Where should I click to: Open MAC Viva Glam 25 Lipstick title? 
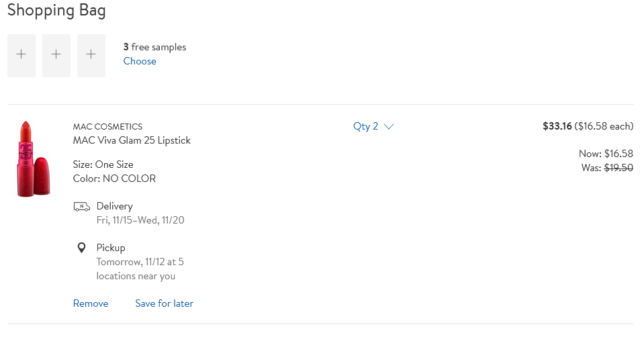pyautogui.click(x=132, y=140)
